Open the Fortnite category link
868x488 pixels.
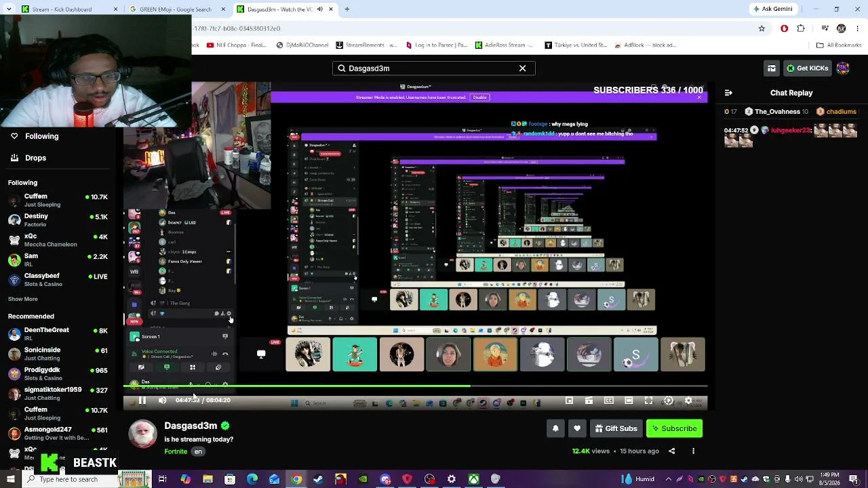[176, 451]
